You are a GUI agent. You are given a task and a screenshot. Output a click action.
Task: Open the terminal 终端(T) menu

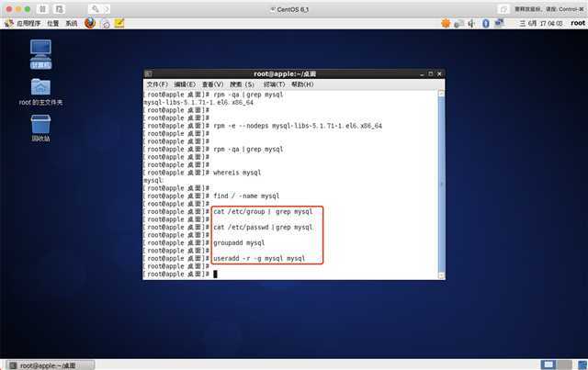click(x=274, y=84)
